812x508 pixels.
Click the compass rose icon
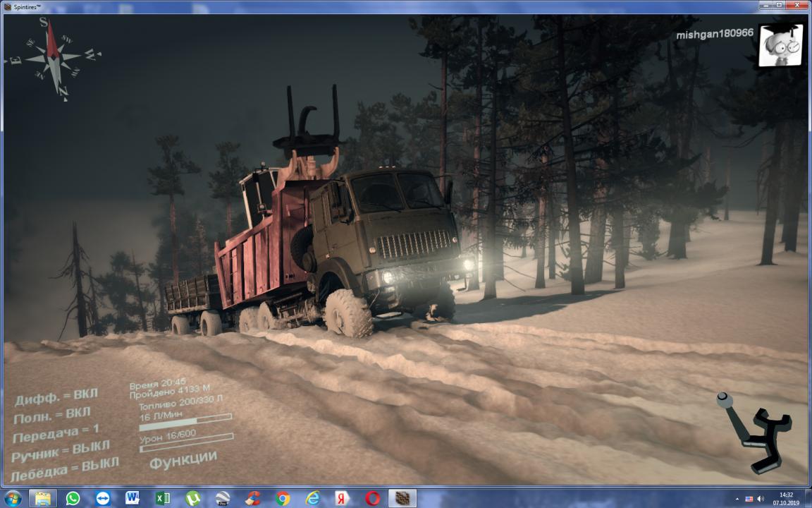pyautogui.click(x=54, y=59)
